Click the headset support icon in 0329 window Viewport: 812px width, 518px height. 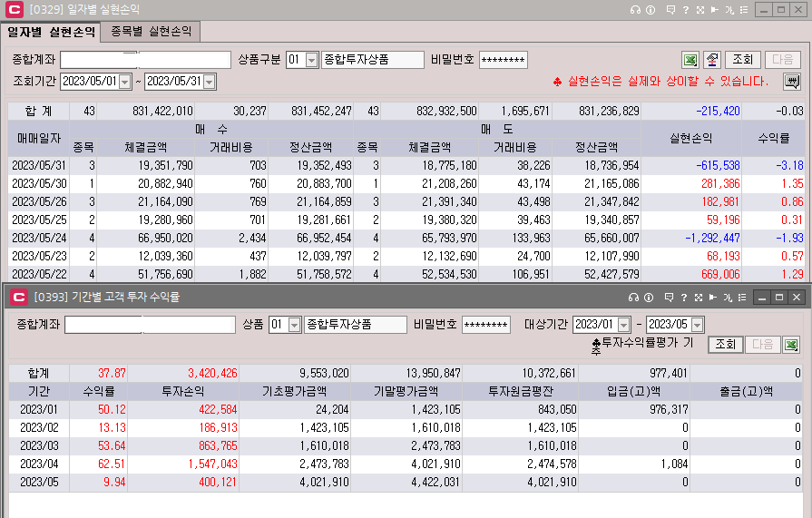coord(635,10)
